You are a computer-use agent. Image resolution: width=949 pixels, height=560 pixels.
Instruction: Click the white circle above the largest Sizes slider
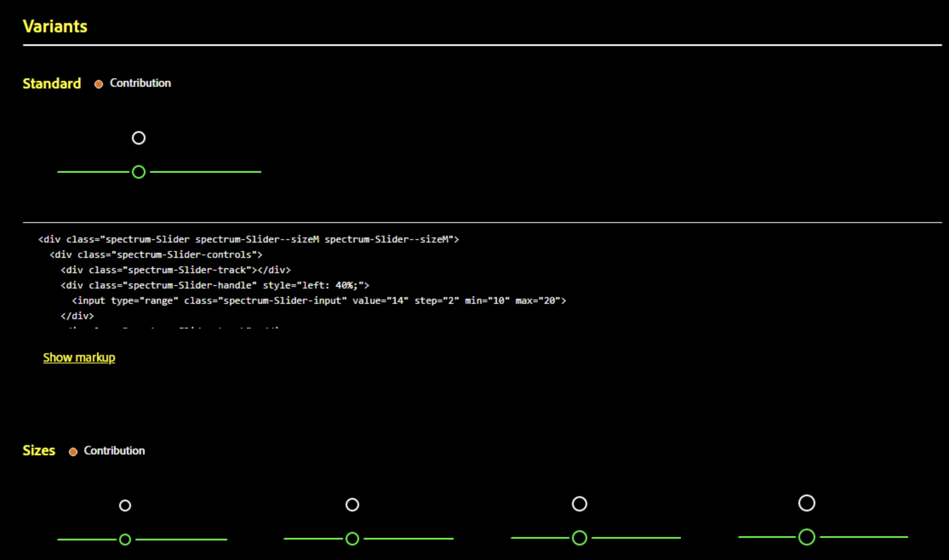click(807, 503)
